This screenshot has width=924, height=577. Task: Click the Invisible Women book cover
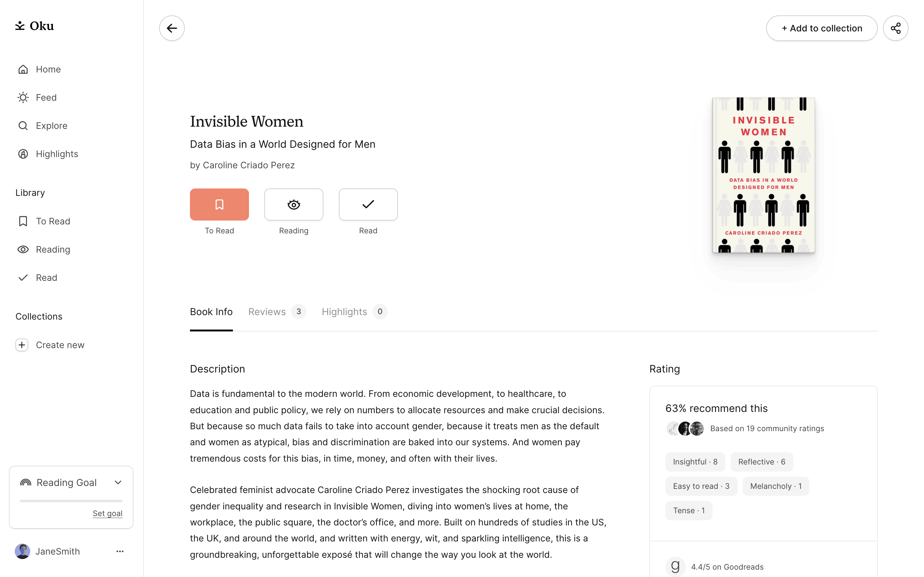(763, 175)
